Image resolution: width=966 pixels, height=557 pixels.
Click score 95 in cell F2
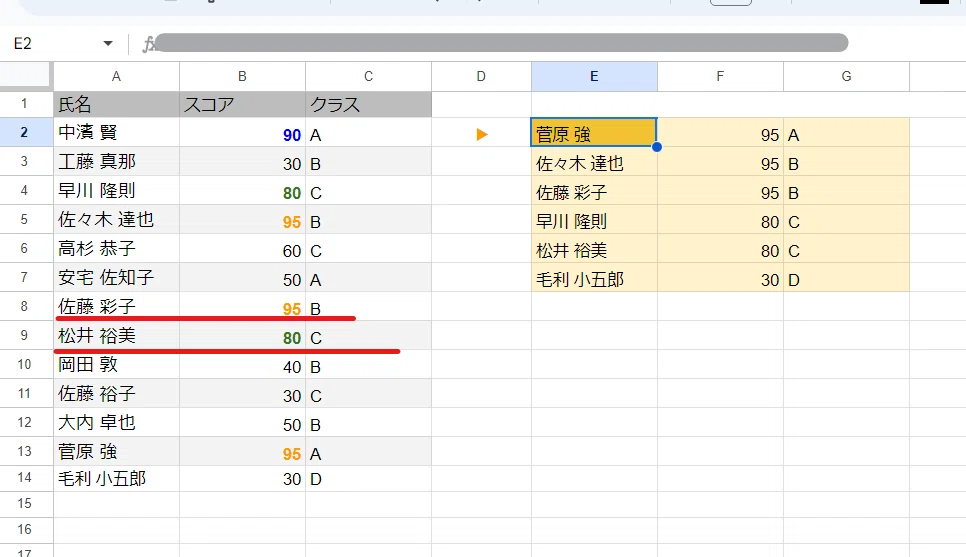click(x=720, y=132)
